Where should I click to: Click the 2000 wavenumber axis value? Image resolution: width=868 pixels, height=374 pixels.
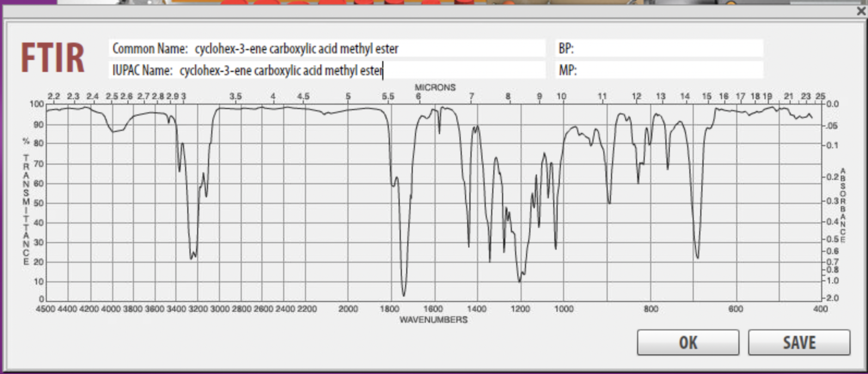(348, 309)
